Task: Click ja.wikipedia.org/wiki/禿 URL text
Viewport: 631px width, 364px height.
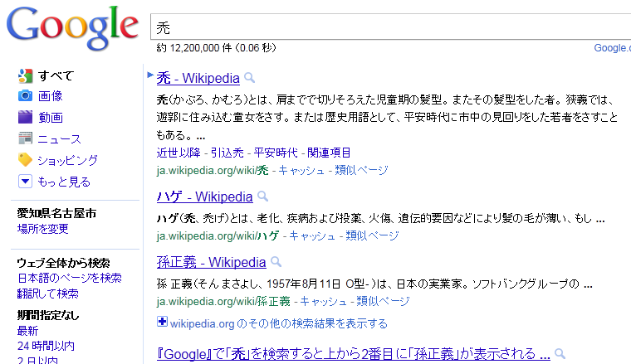Action: [x=213, y=170]
